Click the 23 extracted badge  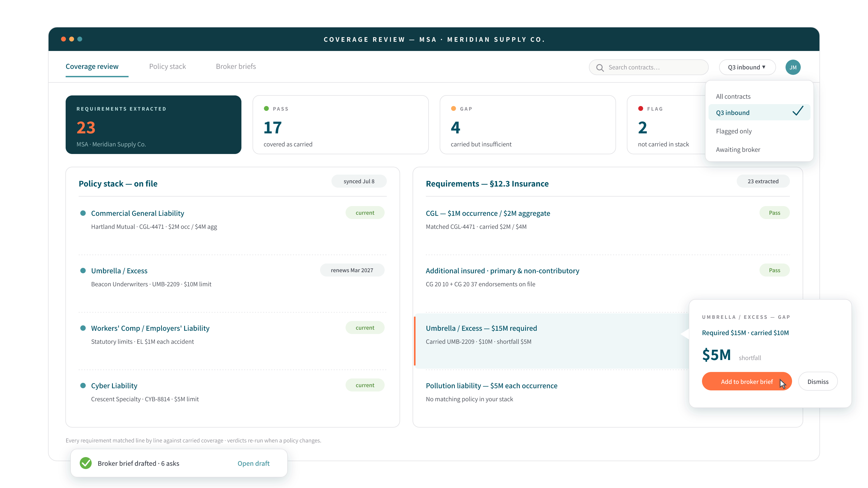(x=763, y=181)
